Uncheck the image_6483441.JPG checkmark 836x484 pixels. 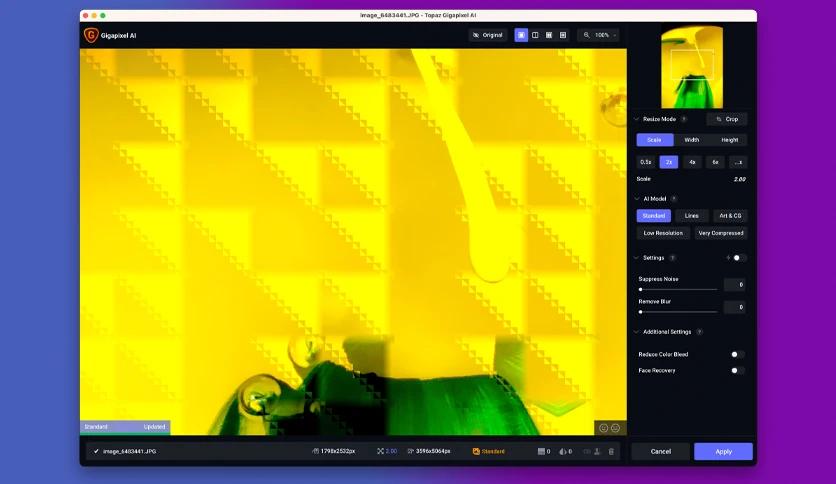[x=96, y=451]
